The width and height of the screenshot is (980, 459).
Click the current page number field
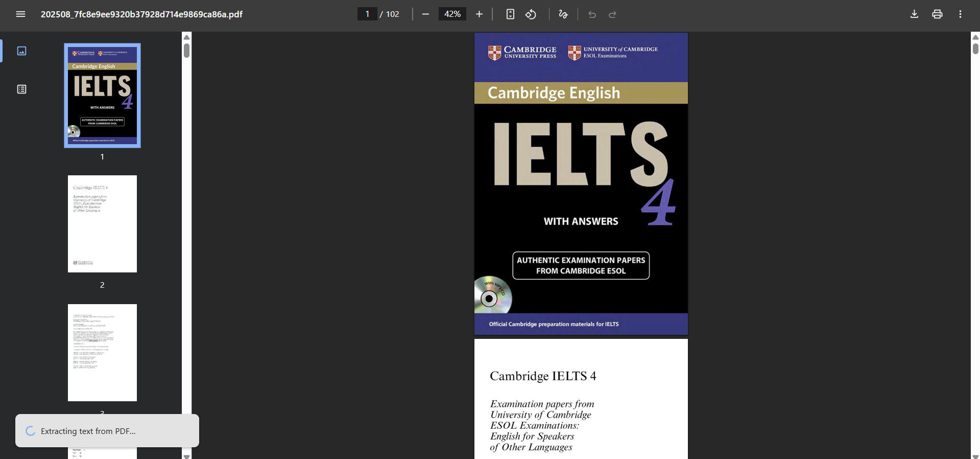(x=367, y=14)
